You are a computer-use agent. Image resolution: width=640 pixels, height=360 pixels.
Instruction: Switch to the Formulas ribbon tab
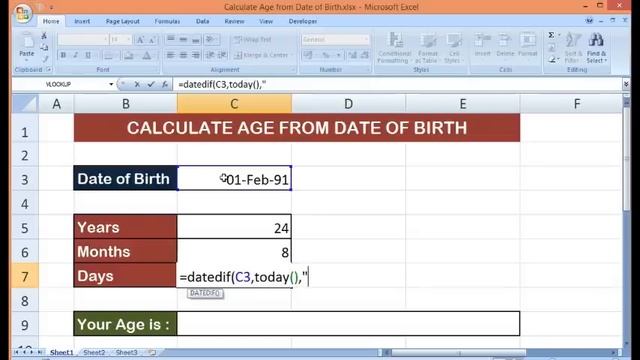pos(167,21)
